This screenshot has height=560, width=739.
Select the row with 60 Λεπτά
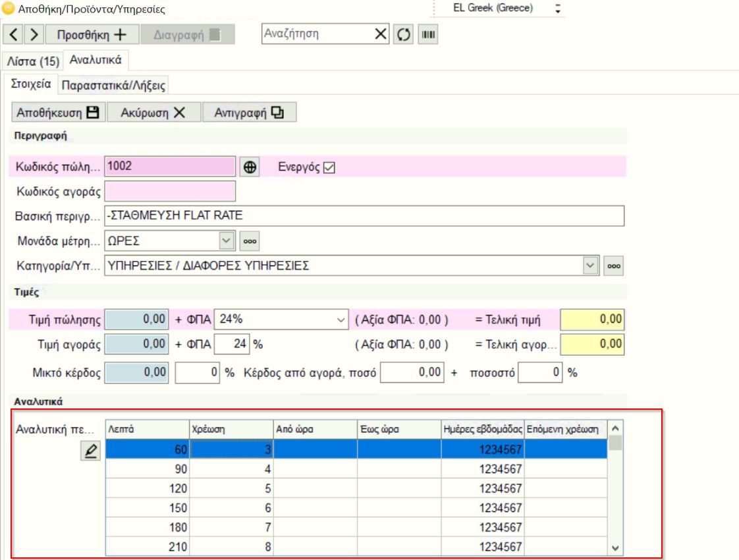(356, 449)
